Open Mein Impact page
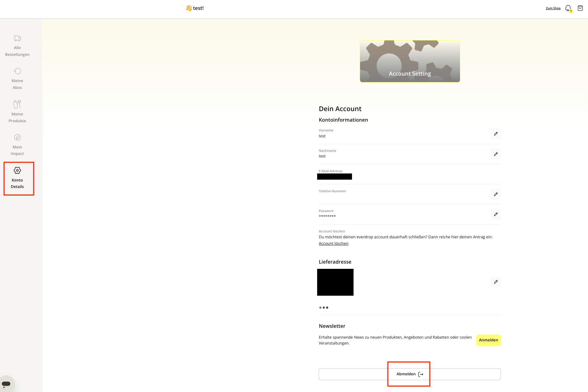Viewport: 588px width, 392px height. tap(17, 144)
